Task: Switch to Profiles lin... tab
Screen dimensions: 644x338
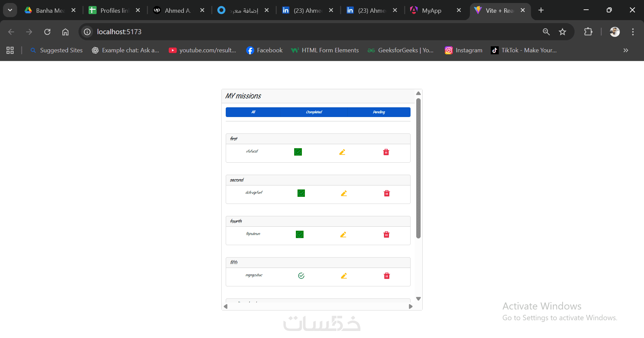Action: (115, 10)
